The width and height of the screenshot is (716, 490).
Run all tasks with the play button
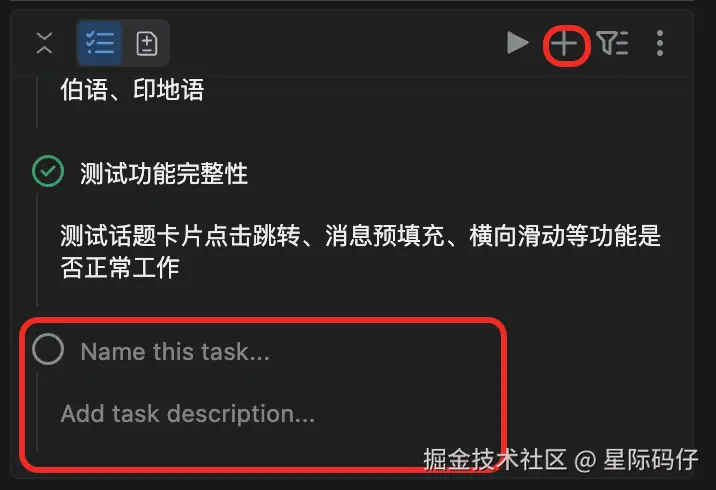click(x=517, y=43)
